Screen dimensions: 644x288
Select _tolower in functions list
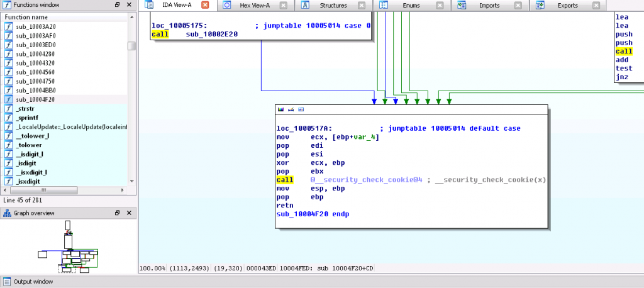click(x=65, y=145)
